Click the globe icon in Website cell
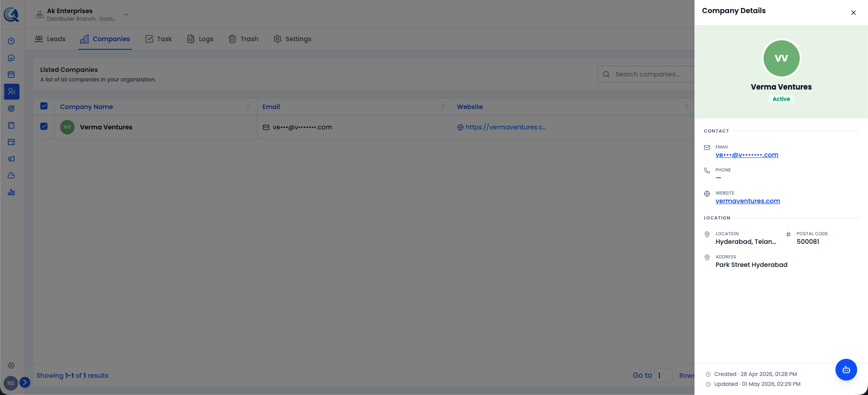868x395 pixels. pos(460,127)
